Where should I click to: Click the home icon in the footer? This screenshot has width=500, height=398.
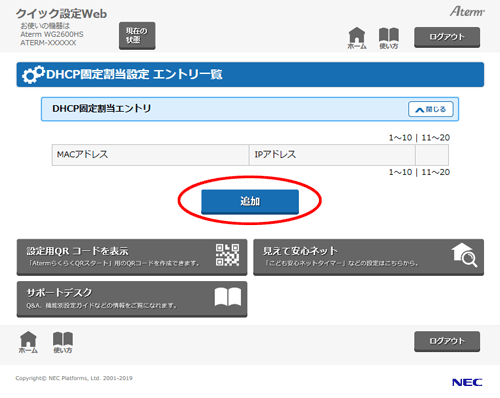click(28, 342)
